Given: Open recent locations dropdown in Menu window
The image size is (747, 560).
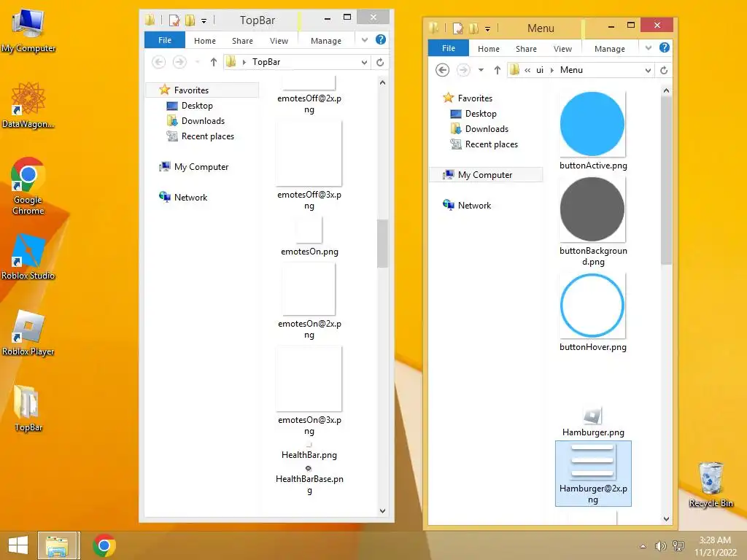Looking at the screenshot, I should 481,70.
